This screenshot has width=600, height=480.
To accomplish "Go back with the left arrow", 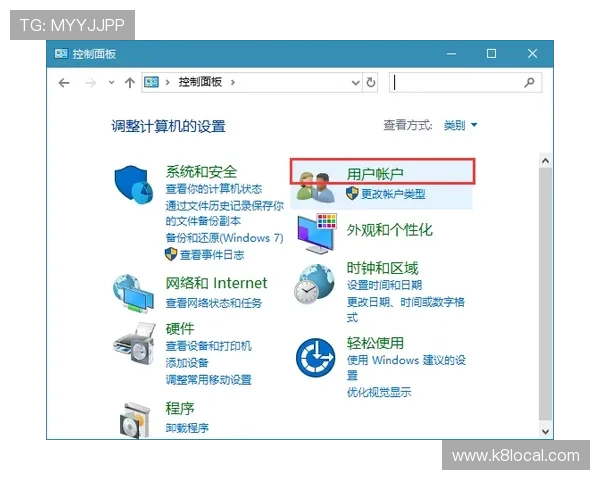I will (64, 82).
